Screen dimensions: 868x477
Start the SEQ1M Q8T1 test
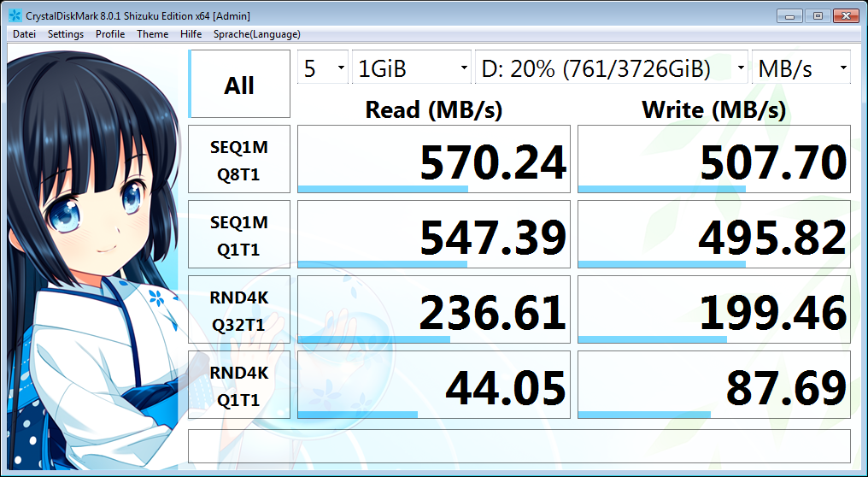[239, 160]
